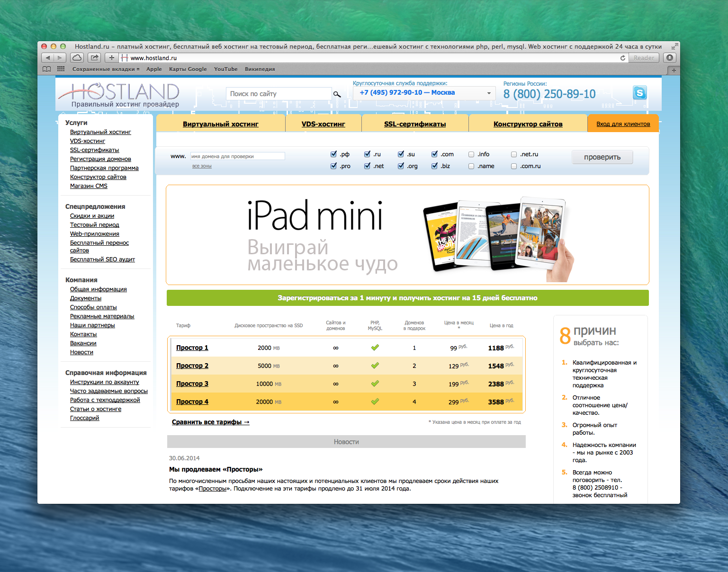
Task: Click the iPad mini promo banner
Action: point(407,235)
